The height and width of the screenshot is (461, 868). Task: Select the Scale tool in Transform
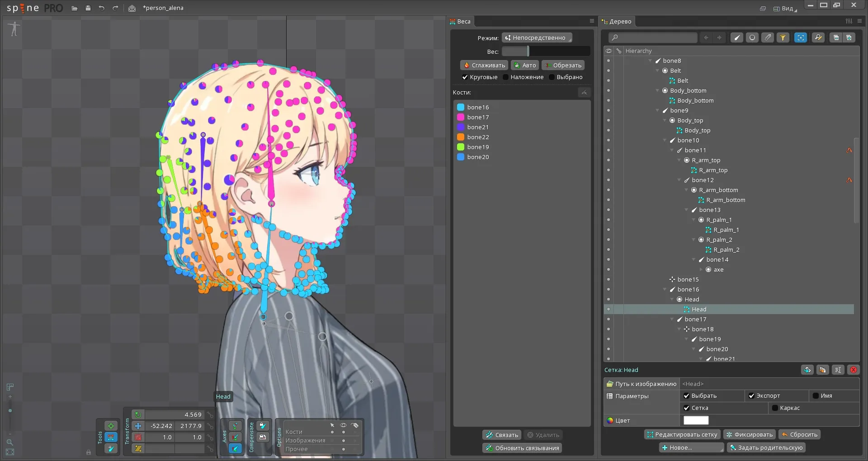point(138,437)
